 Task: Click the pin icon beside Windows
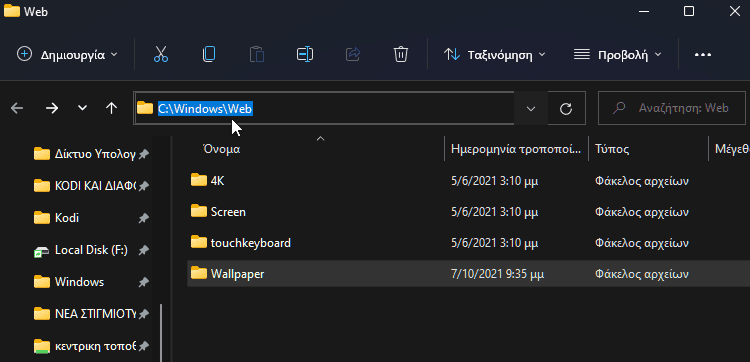pos(143,282)
